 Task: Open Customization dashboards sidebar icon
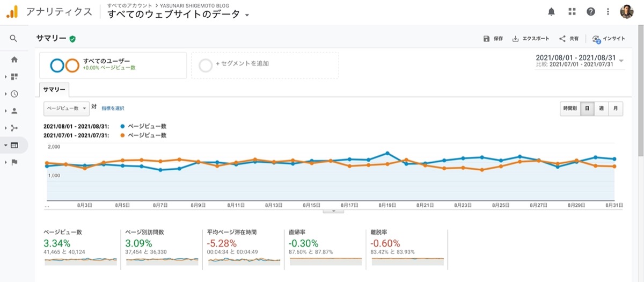coord(14,77)
